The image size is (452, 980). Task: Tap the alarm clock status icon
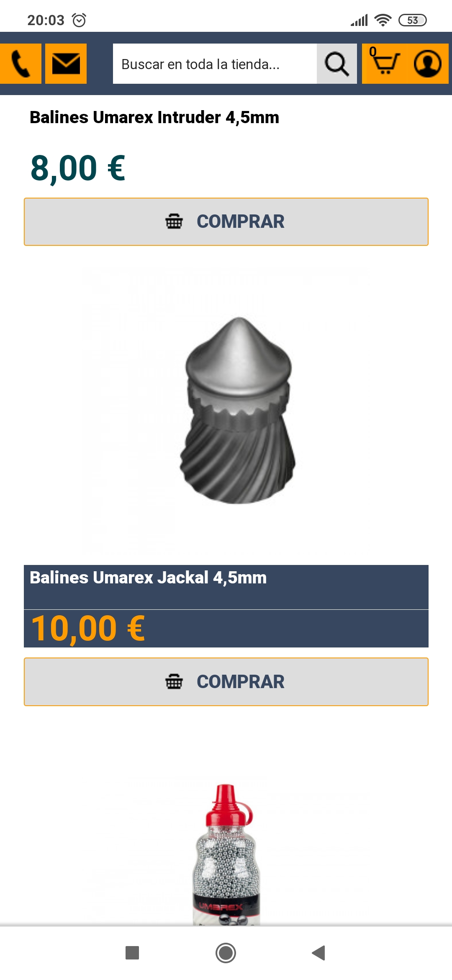[x=79, y=20]
